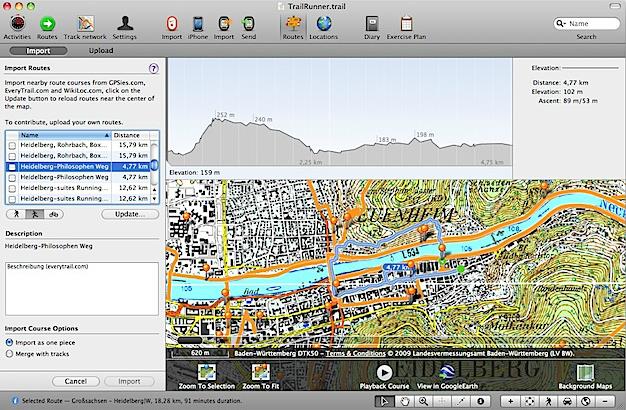Click the green arrow Routes toolbar icon

pos(47,24)
